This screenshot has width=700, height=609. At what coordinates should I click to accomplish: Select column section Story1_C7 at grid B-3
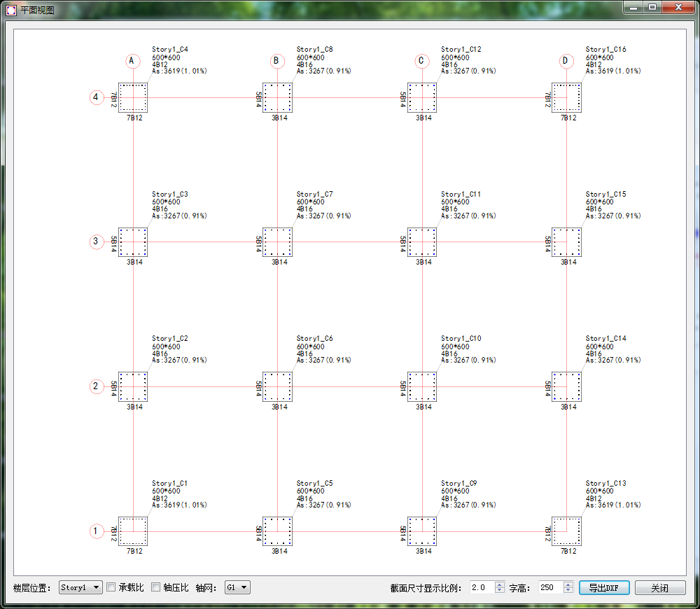tap(277, 242)
